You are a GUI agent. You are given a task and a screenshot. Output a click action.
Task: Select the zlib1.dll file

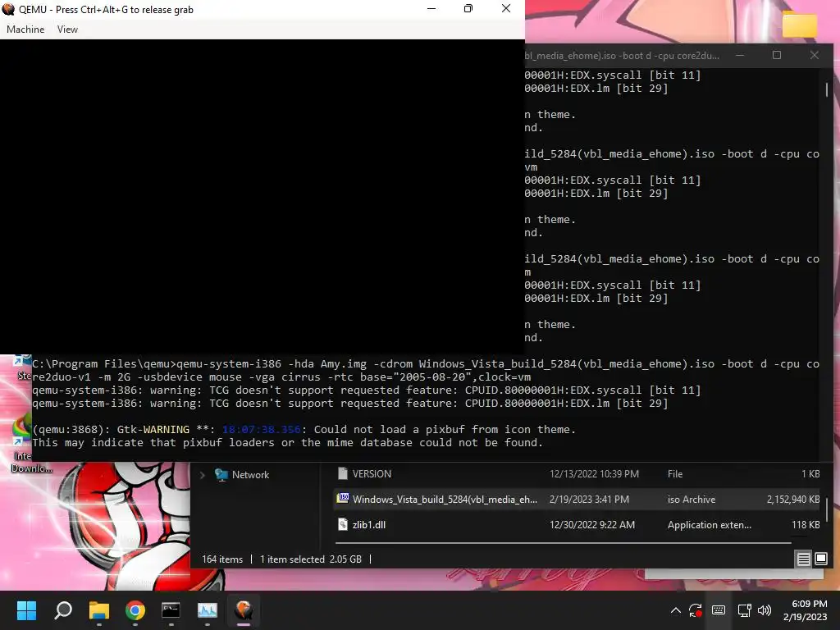tap(577, 524)
